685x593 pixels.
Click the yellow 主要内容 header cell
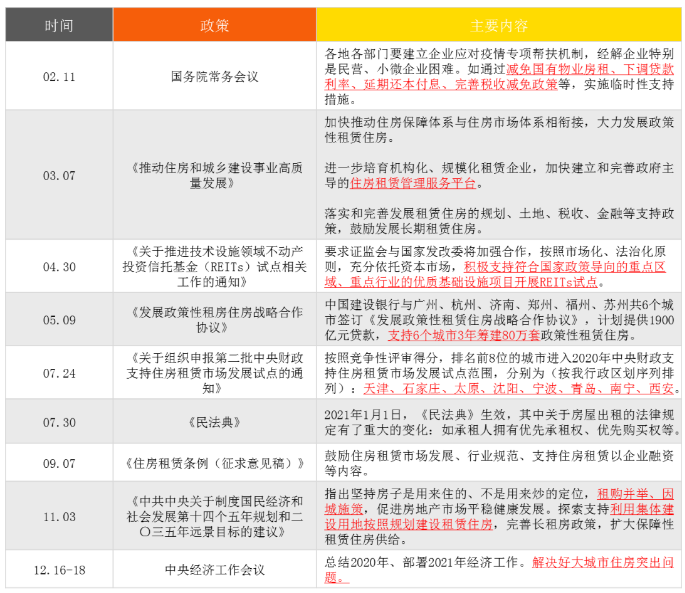tap(499, 24)
